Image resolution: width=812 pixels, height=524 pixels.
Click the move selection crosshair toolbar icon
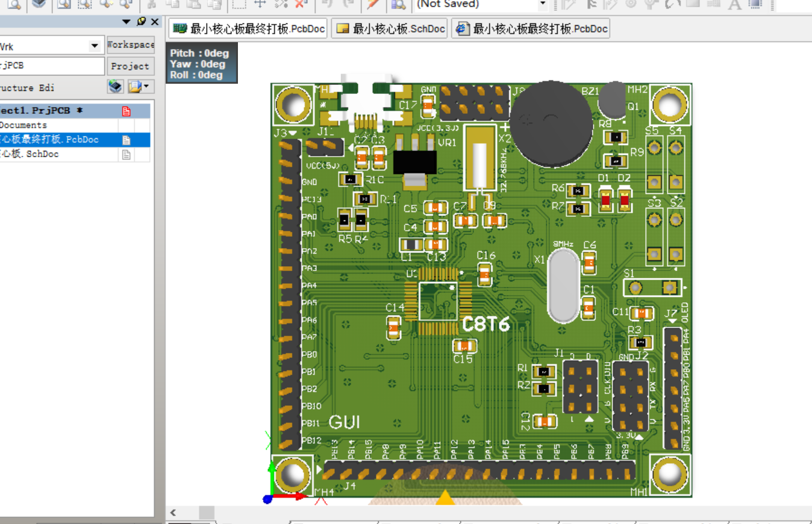[260, 4]
